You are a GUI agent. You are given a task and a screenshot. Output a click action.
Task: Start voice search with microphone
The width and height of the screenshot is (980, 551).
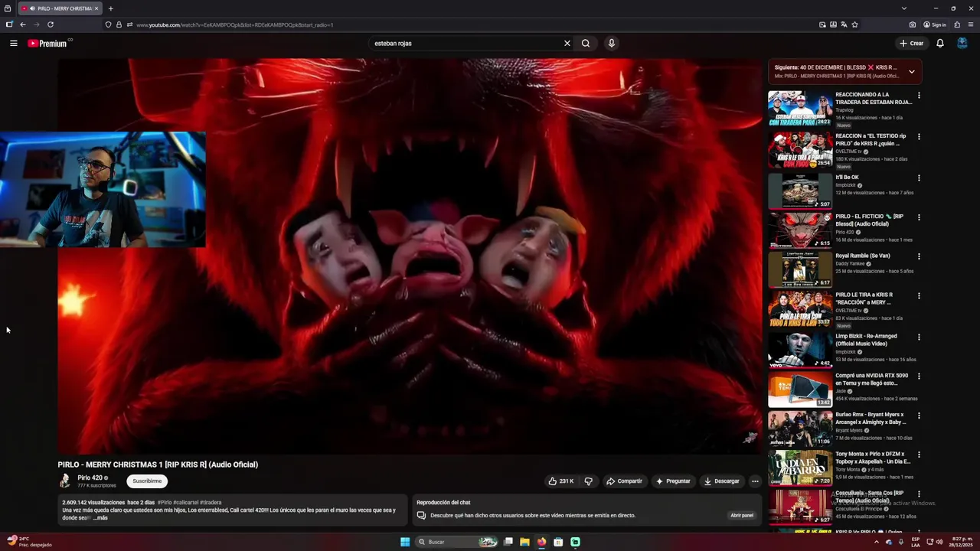coord(611,44)
